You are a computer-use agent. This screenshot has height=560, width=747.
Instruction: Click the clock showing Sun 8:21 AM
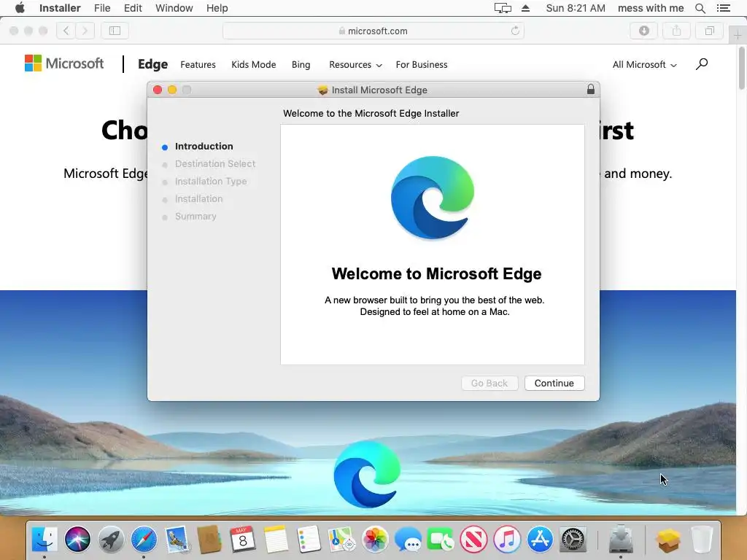pos(576,8)
